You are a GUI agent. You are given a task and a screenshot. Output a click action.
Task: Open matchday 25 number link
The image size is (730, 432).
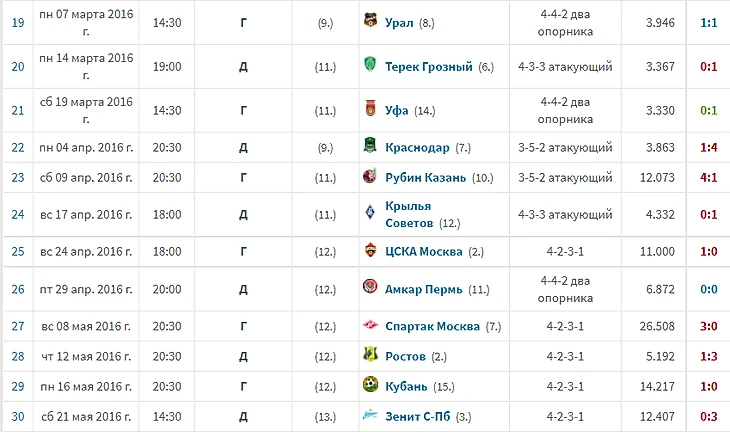(x=18, y=252)
